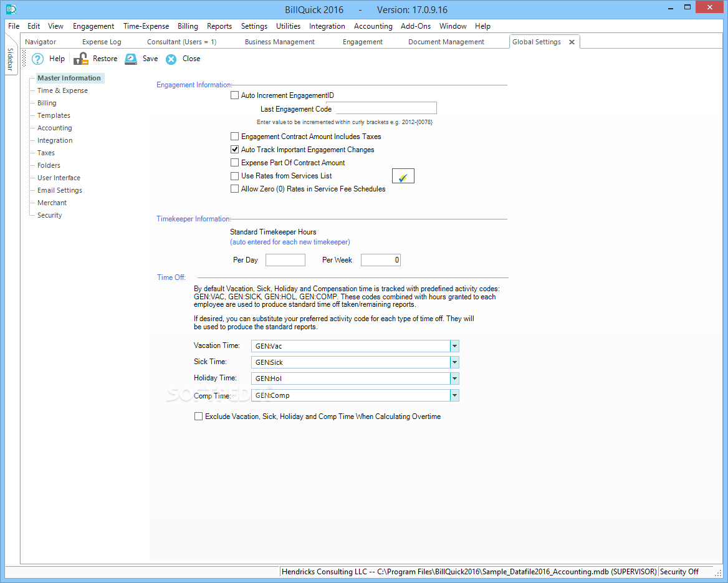Check Expense Part Of Contract Amount
728x583 pixels.
pos(234,163)
